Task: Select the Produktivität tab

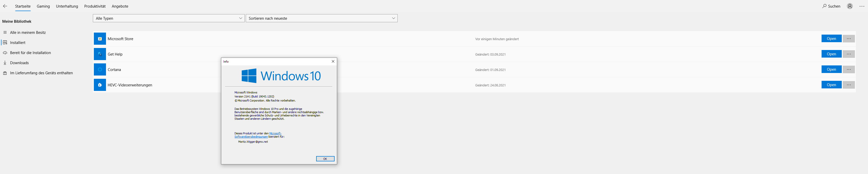Action: tap(95, 6)
